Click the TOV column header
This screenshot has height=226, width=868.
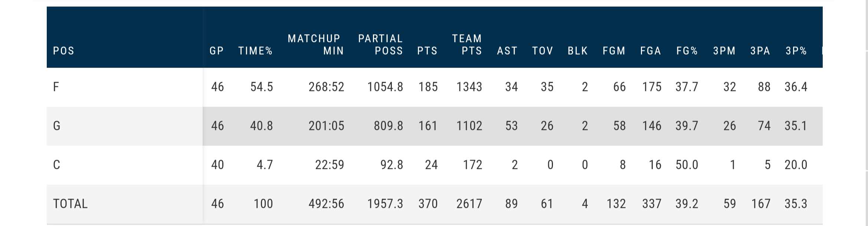click(x=543, y=51)
